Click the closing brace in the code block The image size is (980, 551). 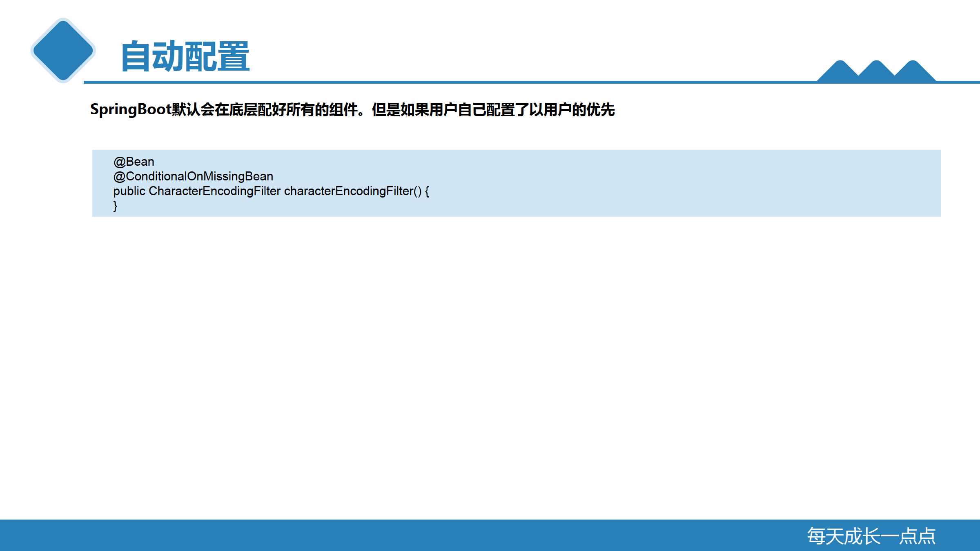tap(115, 206)
